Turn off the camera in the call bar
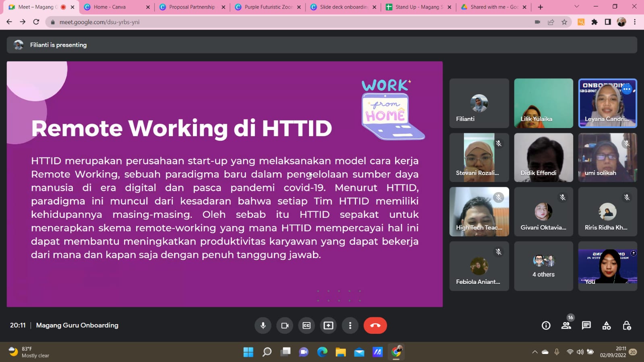The height and width of the screenshot is (362, 644). point(285,325)
